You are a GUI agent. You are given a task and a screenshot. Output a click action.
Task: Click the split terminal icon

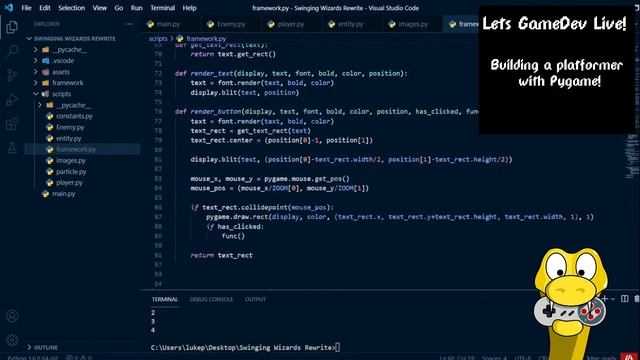(624, 299)
